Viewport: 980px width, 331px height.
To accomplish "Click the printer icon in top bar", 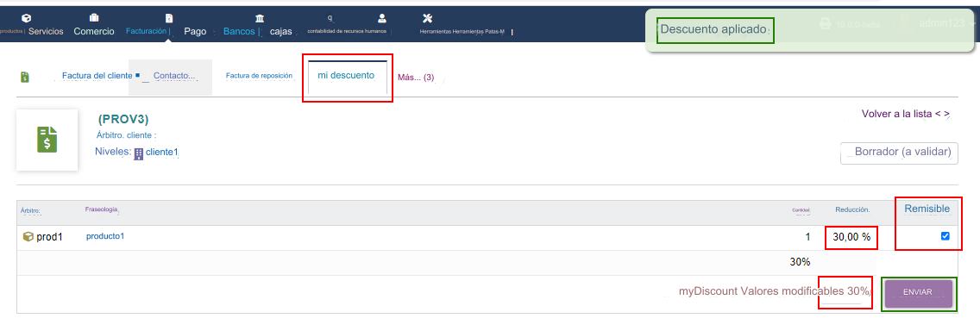I will (x=825, y=24).
